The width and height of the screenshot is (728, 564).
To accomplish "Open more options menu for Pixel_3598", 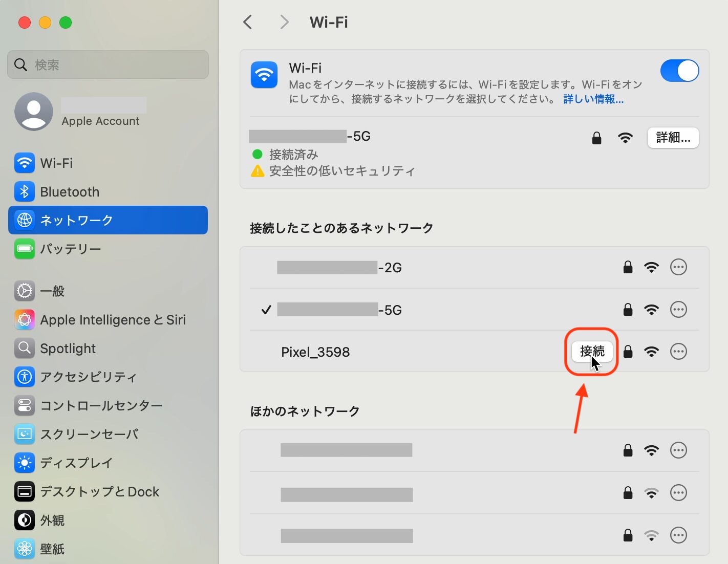I will pos(678,352).
